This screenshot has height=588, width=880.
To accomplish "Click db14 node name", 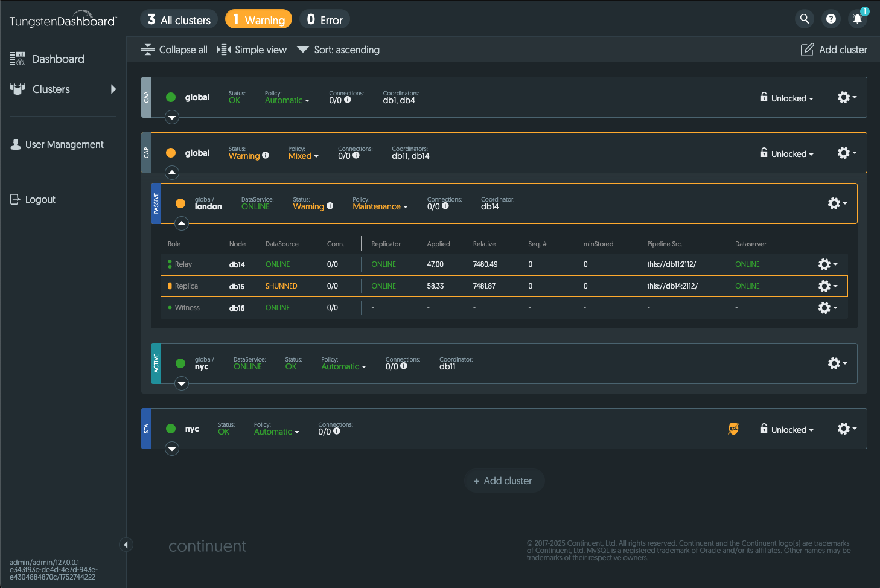I will click(x=237, y=264).
